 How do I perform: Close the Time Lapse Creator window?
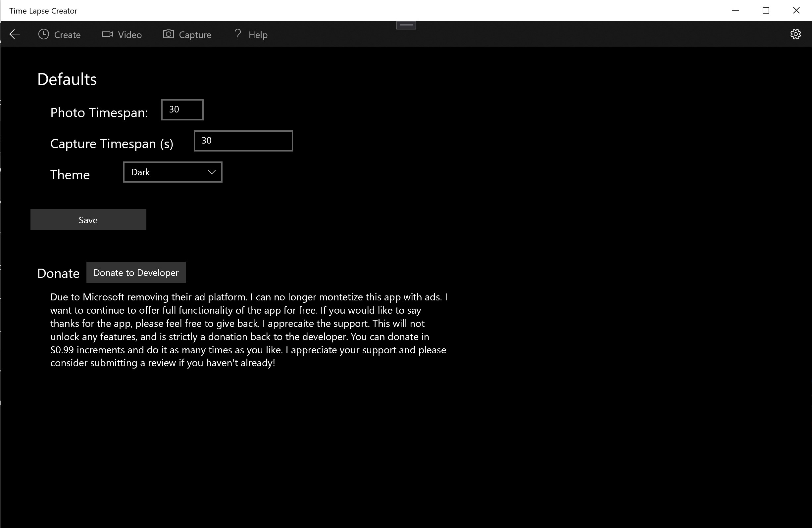point(796,11)
